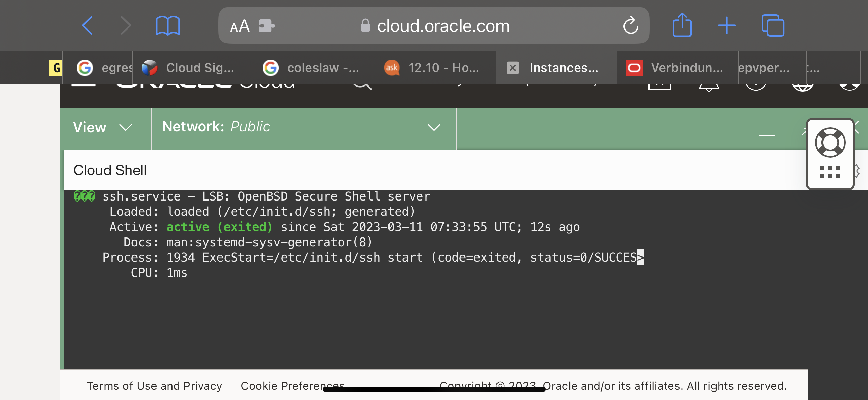The width and height of the screenshot is (868, 400).
Task: Tap the cloud.oracle.com address field
Action: pos(443,26)
